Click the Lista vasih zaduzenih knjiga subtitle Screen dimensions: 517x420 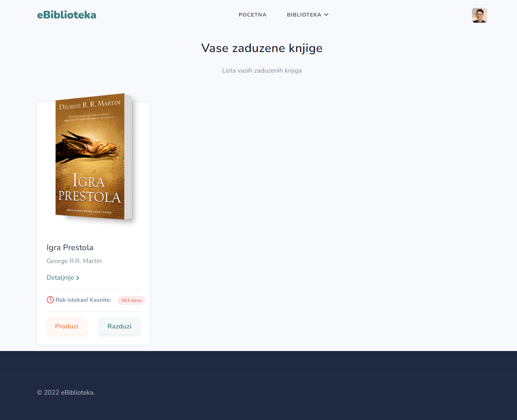262,71
